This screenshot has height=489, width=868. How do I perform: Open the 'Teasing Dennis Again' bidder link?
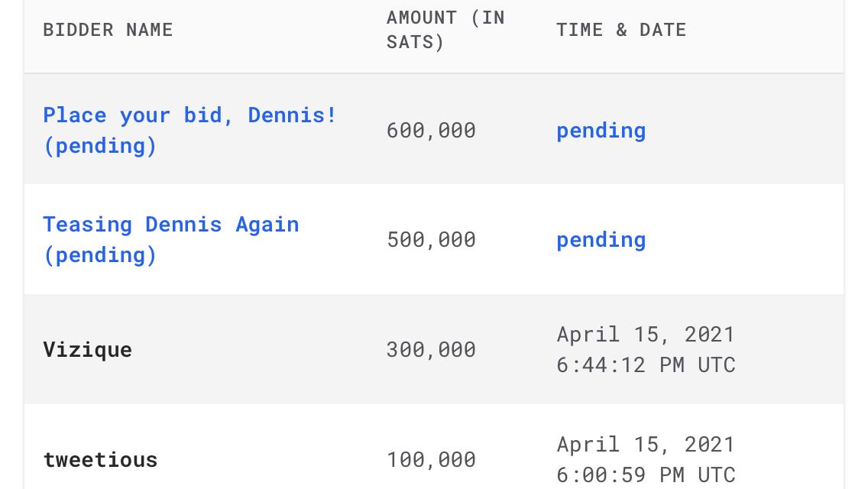[x=171, y=239]
